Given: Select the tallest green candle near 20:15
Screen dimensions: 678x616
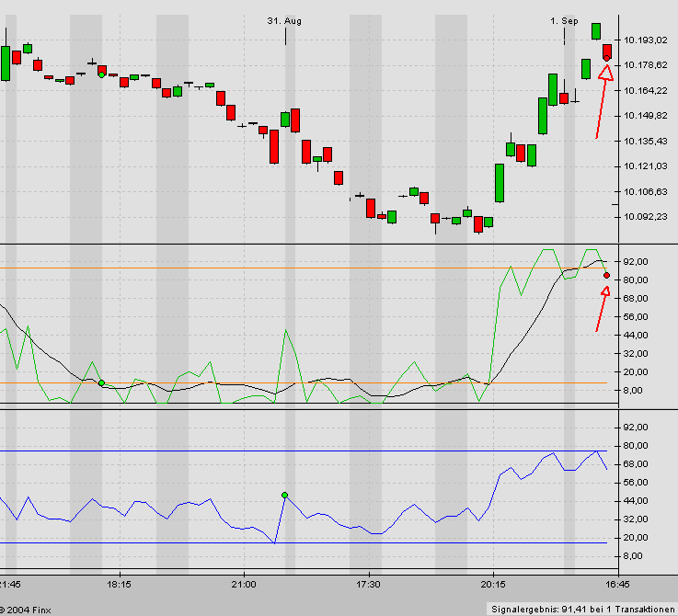Looking at the screenshot, I should coord(500,183).
